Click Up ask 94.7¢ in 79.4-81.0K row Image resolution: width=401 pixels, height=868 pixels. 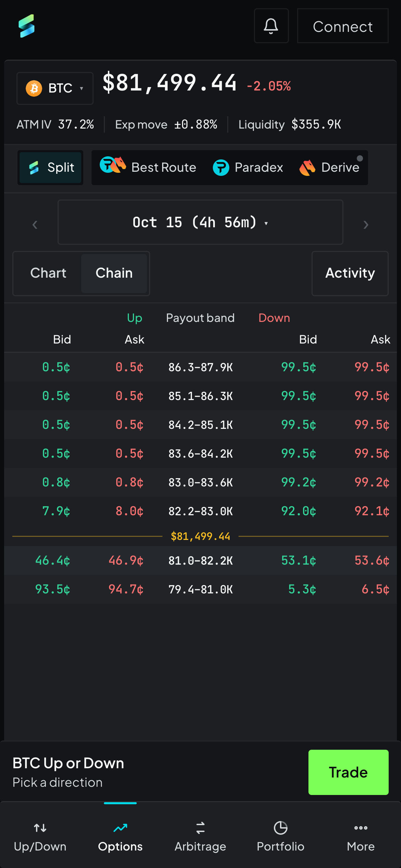coord(126,589)
